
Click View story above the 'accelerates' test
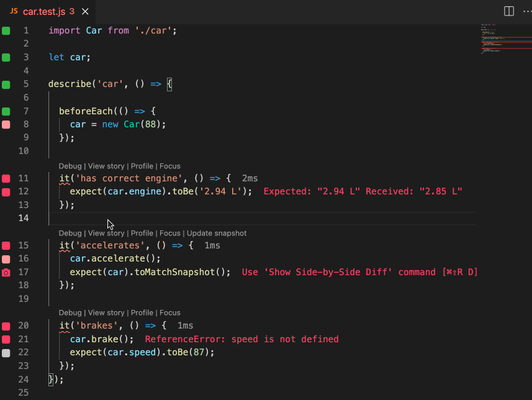point(106,233)
